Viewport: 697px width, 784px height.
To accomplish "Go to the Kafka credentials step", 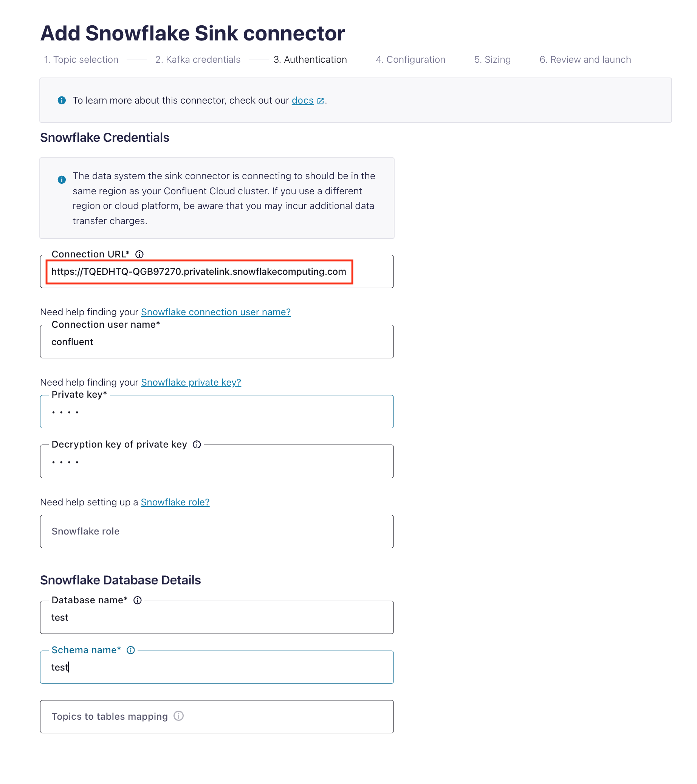I will point(198,59).
